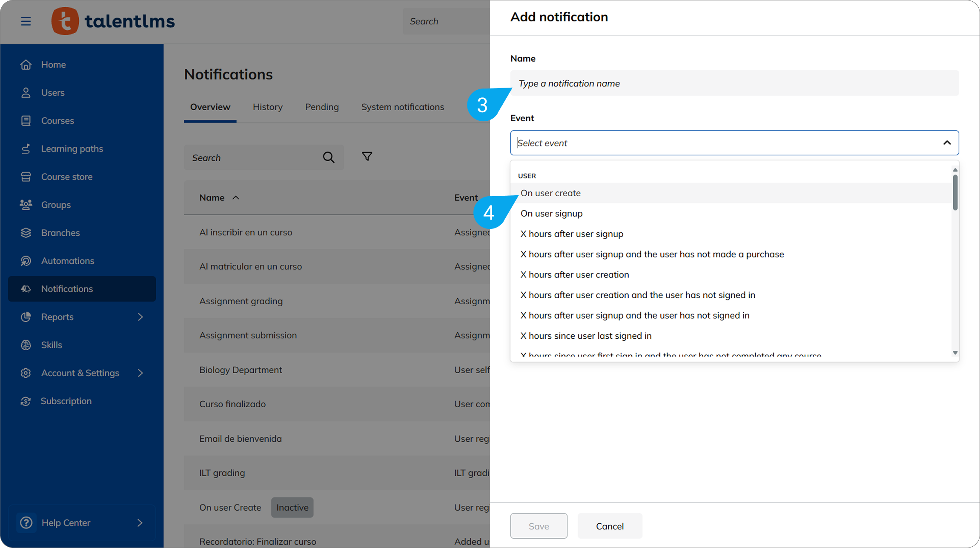Open the Automations sidebar icon

(26, 261)
